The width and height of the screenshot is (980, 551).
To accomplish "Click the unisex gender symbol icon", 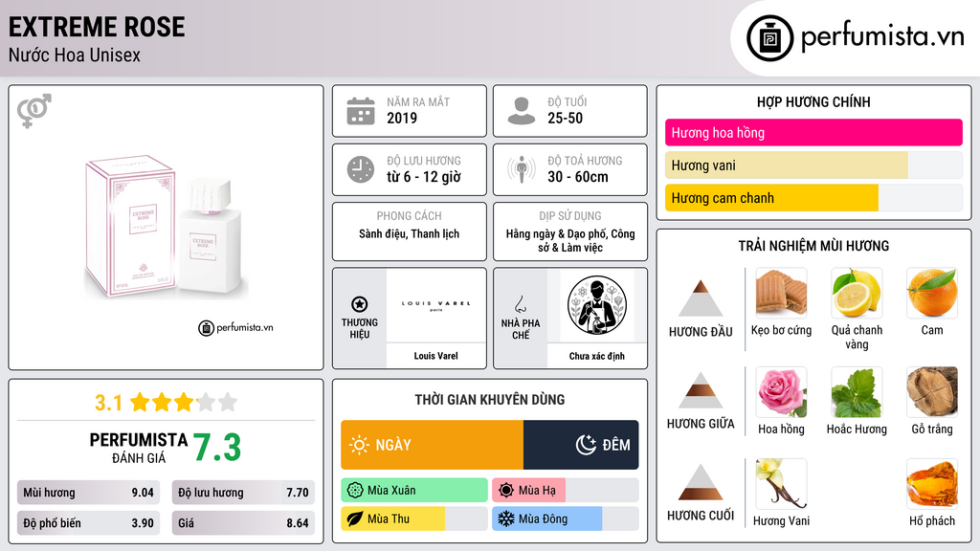I will pos(34,111).
